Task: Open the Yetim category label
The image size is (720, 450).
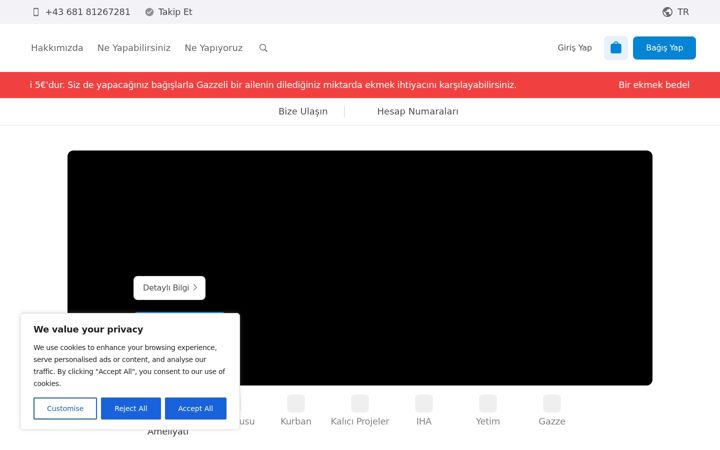Action: point(488,421)
